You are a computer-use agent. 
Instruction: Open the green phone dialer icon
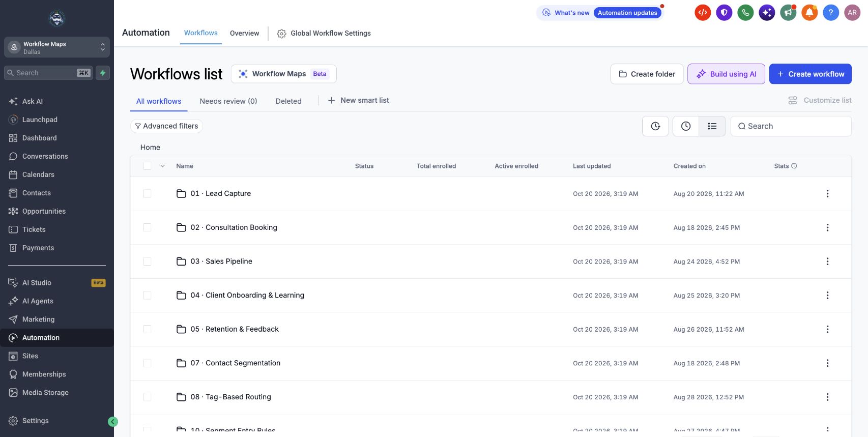(x=745, y=13)
